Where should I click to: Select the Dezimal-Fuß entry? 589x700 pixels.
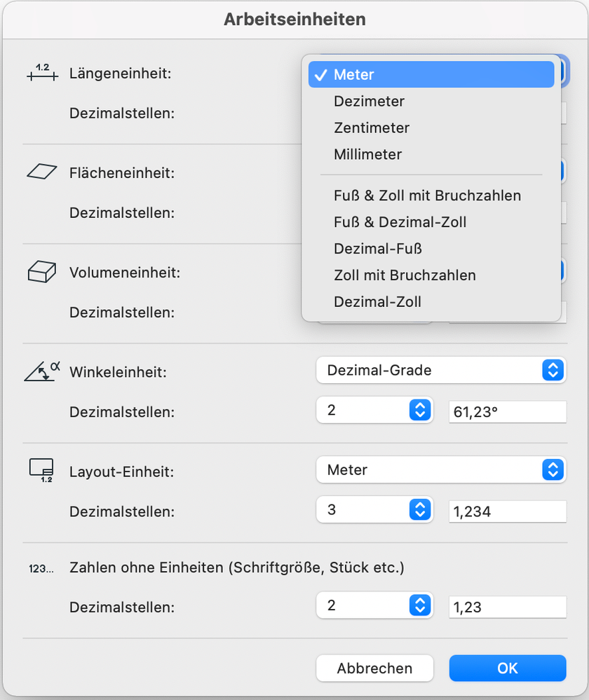[x=377, y=249]
